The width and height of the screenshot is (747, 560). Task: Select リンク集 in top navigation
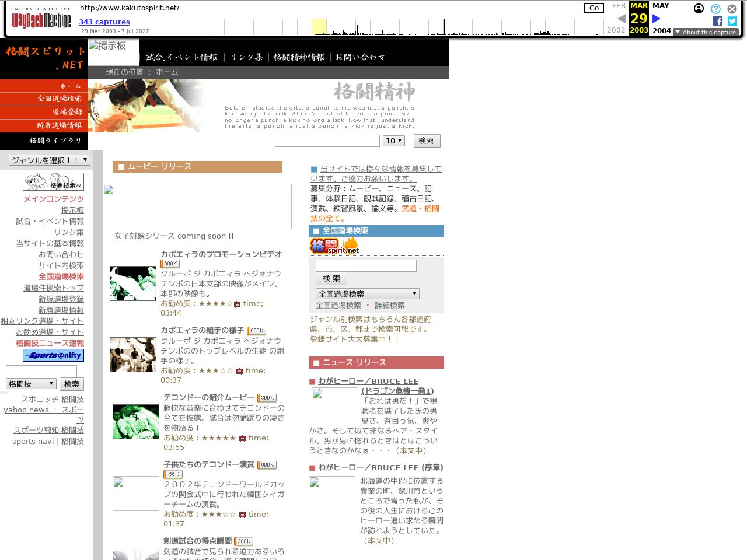(x=246, y=57)
